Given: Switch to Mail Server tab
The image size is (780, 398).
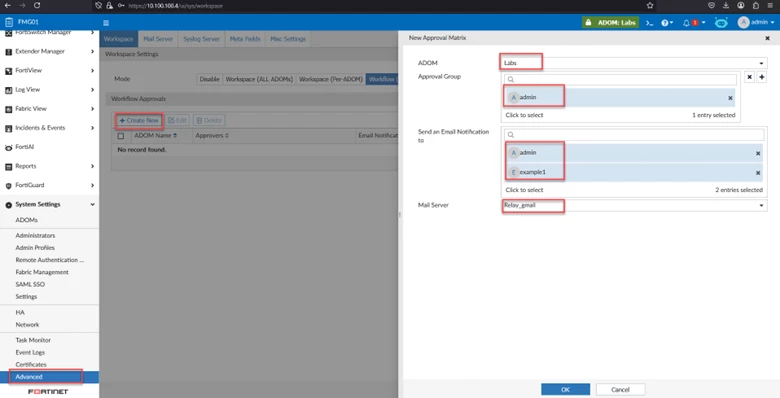Looking at the screenshot, I should click(x=158, y=39).
